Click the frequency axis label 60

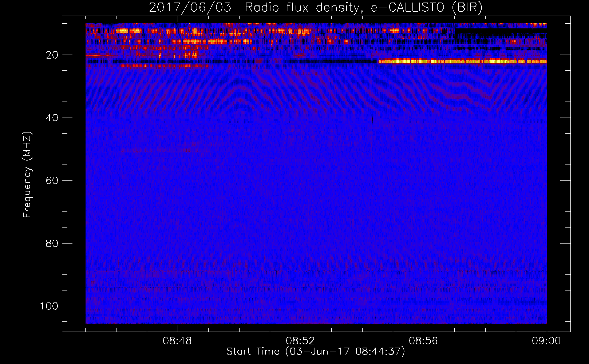[52, 181]
